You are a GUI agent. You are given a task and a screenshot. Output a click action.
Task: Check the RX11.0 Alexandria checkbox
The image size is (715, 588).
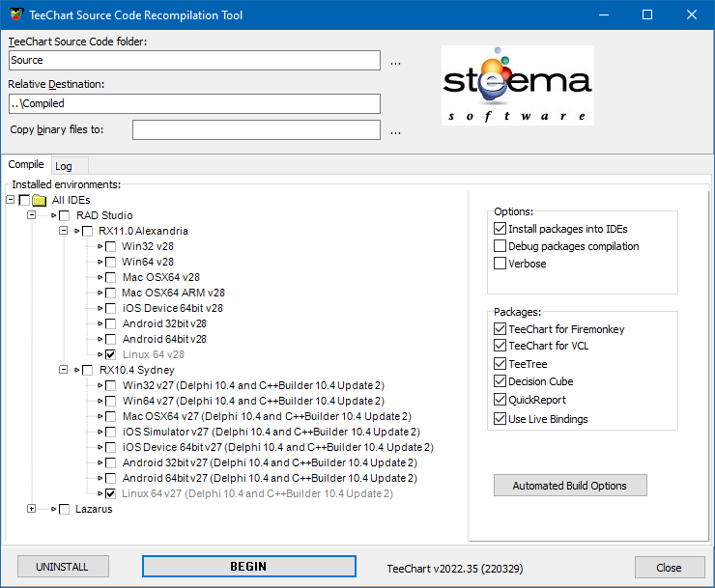87,231
